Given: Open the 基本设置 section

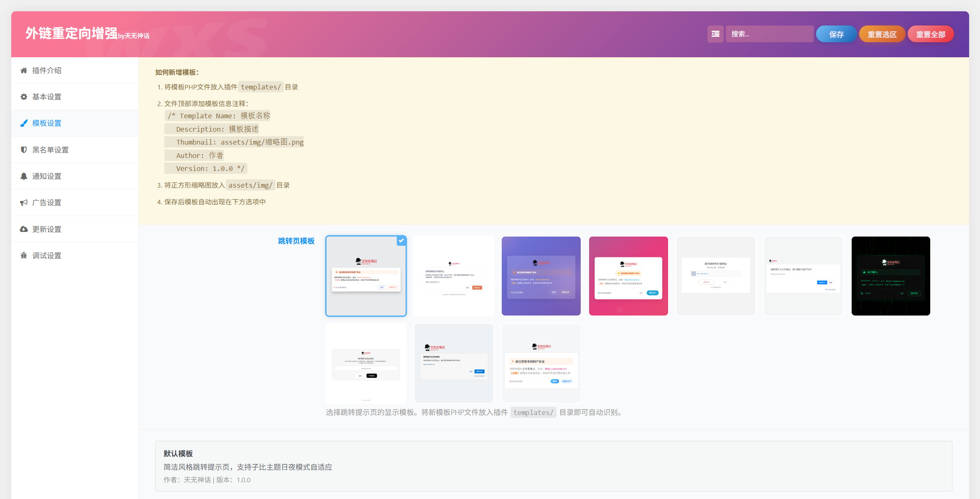Looking at the screenshot, I should click(x=75, y=97).
